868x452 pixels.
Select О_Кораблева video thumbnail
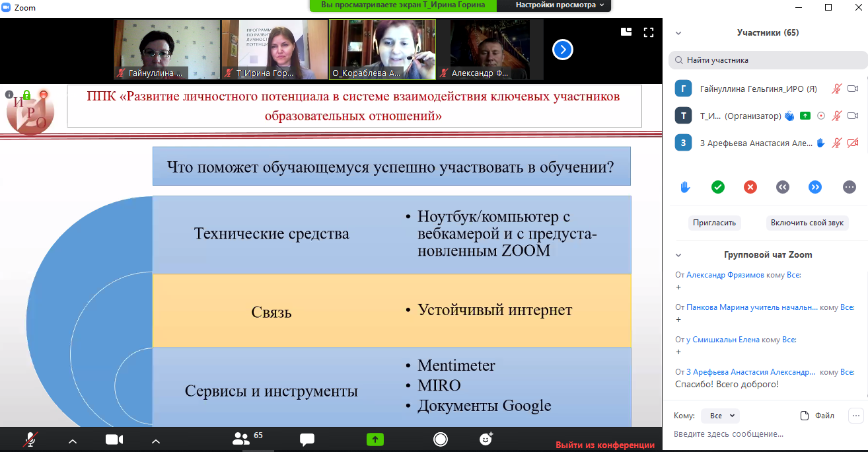[x=382, y=50]
